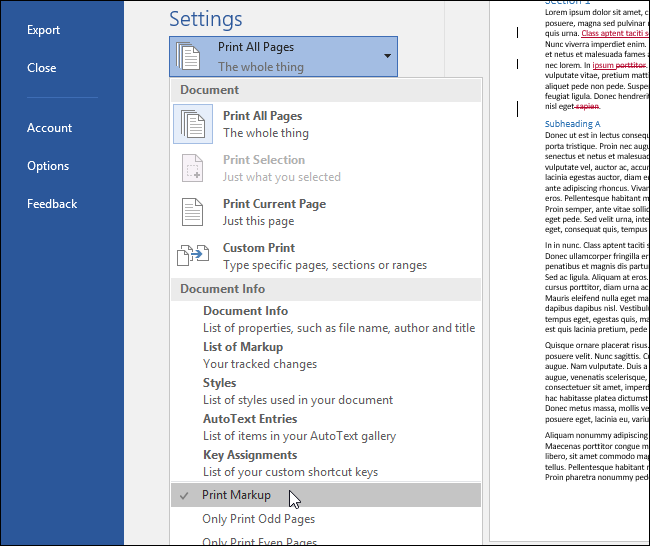The height and width of the screenshot is (546, 650).
Task: Click the Custom Print icon
Action: 193,256
